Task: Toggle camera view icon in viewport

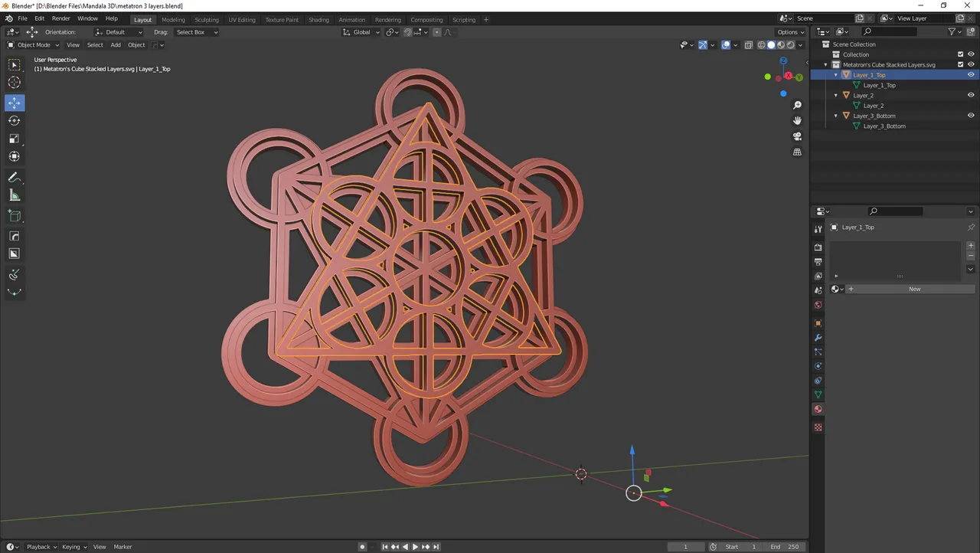Action: point(797,136)
